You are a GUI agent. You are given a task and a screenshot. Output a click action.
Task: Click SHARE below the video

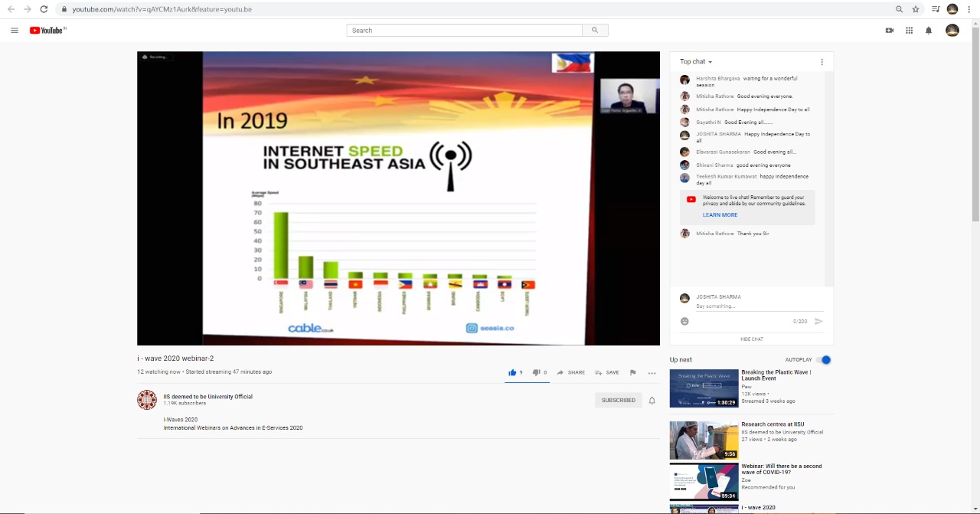click(570, 373)
